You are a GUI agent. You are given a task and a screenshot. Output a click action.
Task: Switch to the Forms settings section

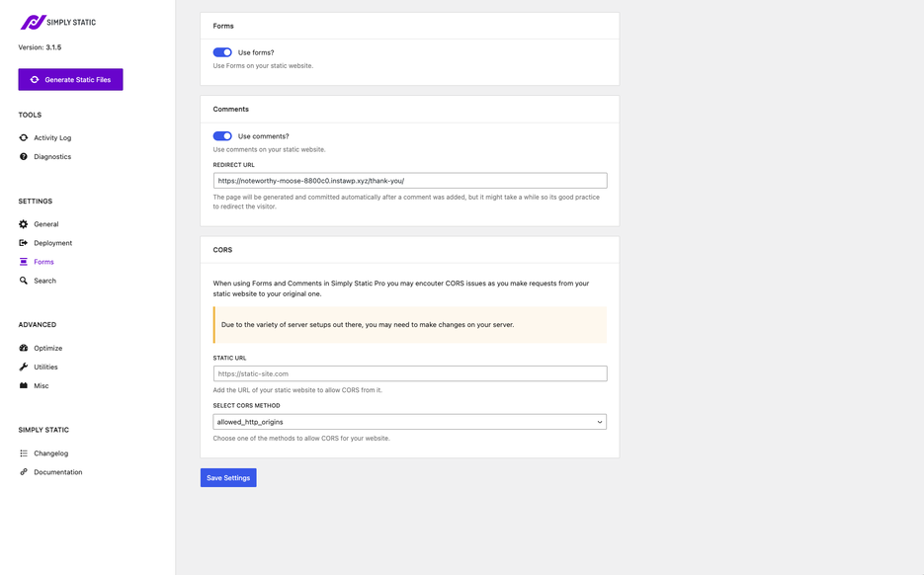43,262
